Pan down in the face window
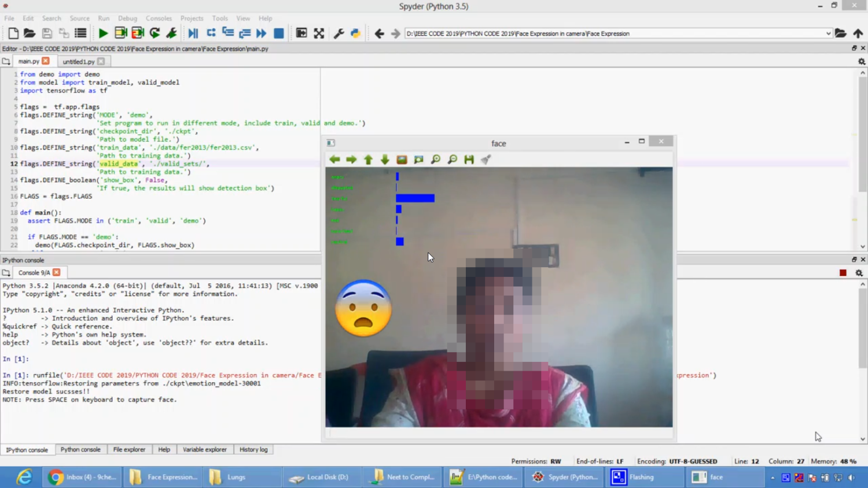Screen dimensions: 868x488 click(x=385, y=160)
